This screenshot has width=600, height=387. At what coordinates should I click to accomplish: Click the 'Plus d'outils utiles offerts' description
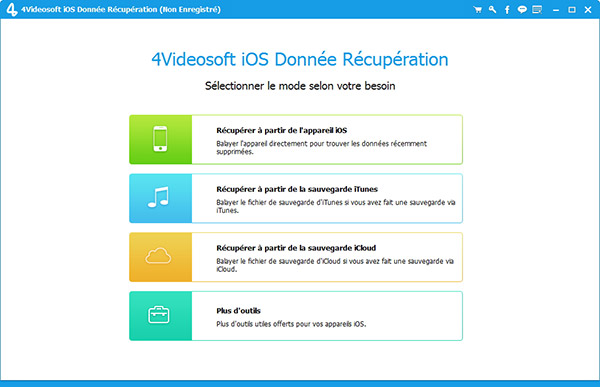coord(291,324)
